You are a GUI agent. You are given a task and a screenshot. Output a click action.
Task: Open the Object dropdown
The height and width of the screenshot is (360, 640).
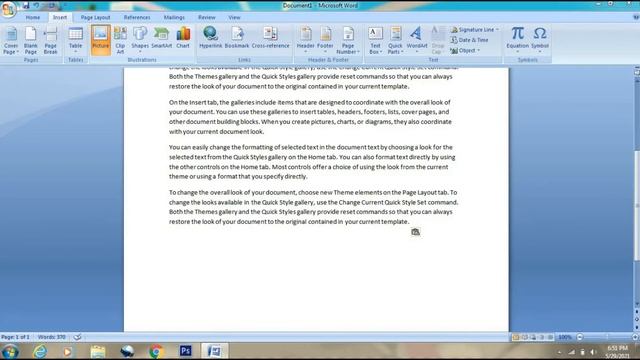pos(465,51)
